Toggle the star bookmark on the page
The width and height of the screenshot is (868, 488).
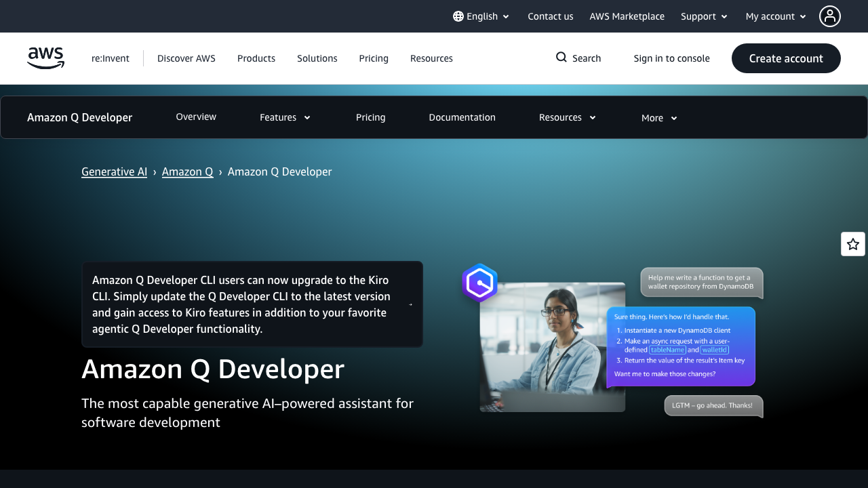coord(852,243)
